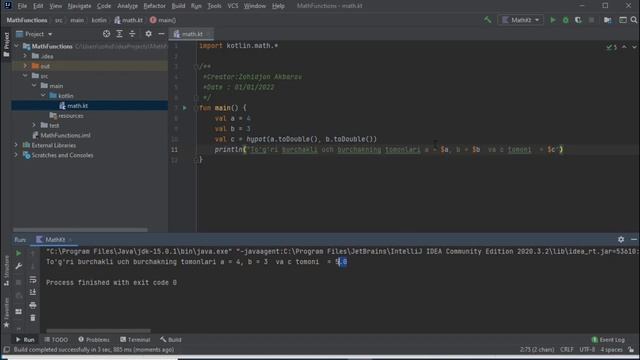640x360 pixels.
Task: Click the inspections checkmark widget in editor
Action: [611, 47]
